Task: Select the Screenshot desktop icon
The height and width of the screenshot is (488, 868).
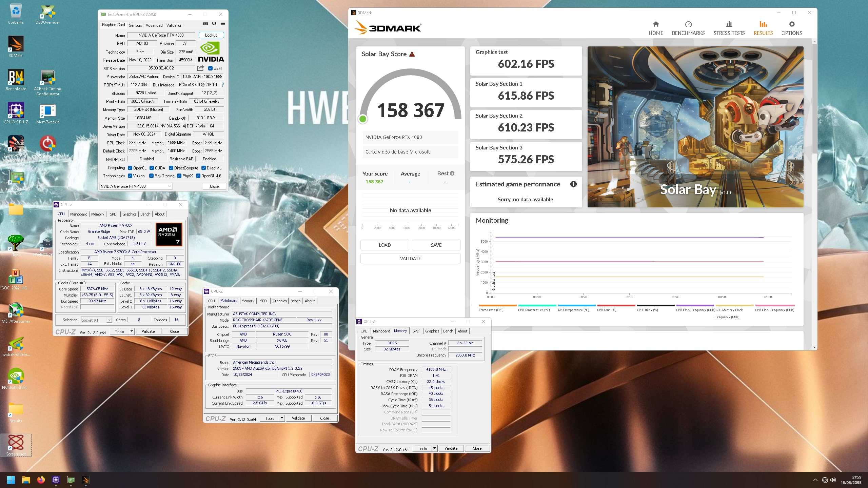Action: [16, 445]
